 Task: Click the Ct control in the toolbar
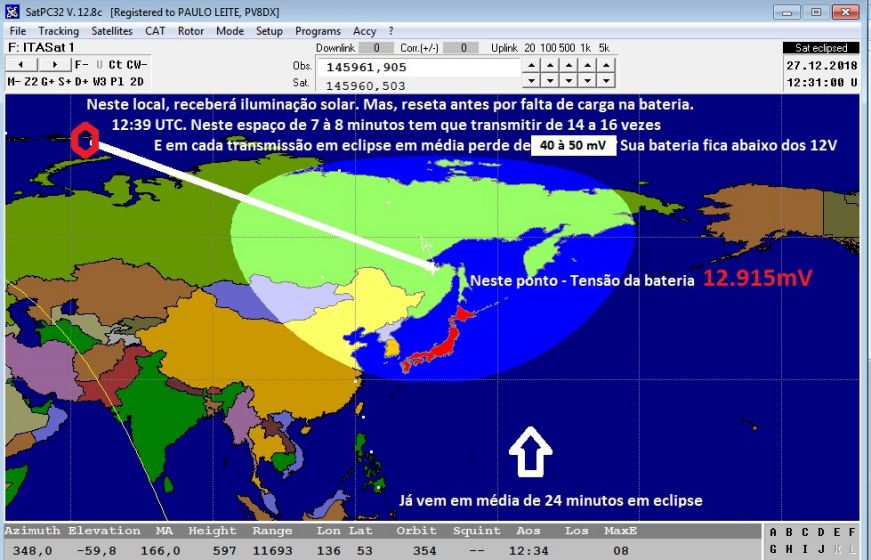click(114, 65)
